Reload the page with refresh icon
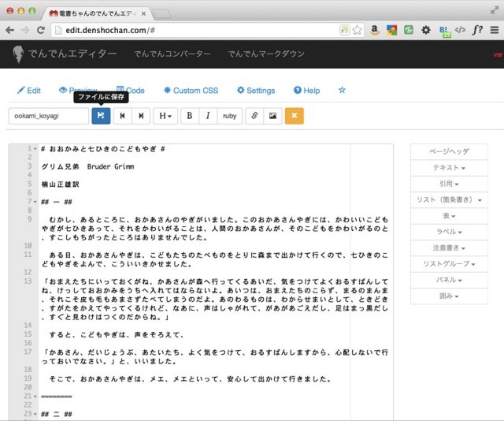This screenshot has height=421, width=504. pyautogui.click(x=41, y=30)
